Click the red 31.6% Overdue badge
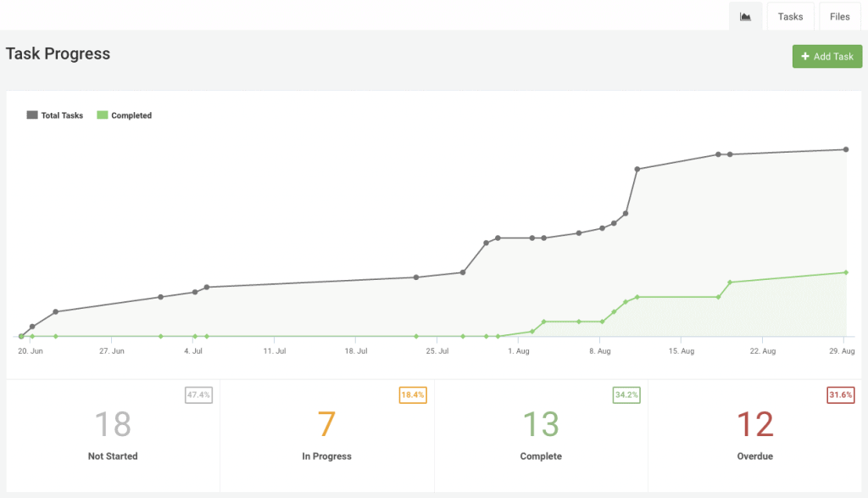The height and width of the screenshot is (498, 868). [841, 394]
